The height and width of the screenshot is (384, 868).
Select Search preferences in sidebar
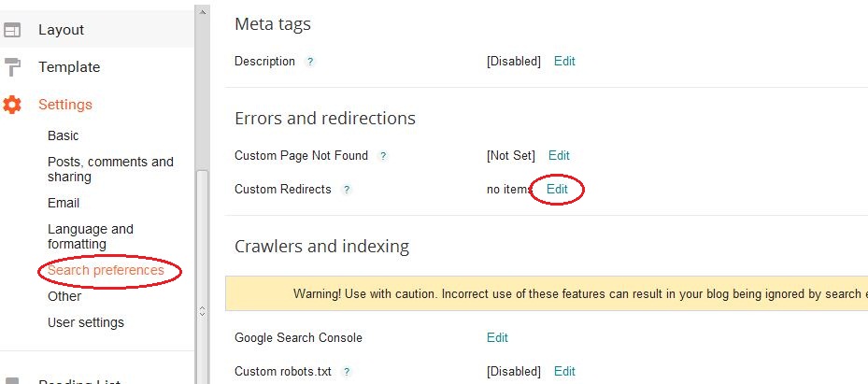pyautogui.click(x=106, y=271)
